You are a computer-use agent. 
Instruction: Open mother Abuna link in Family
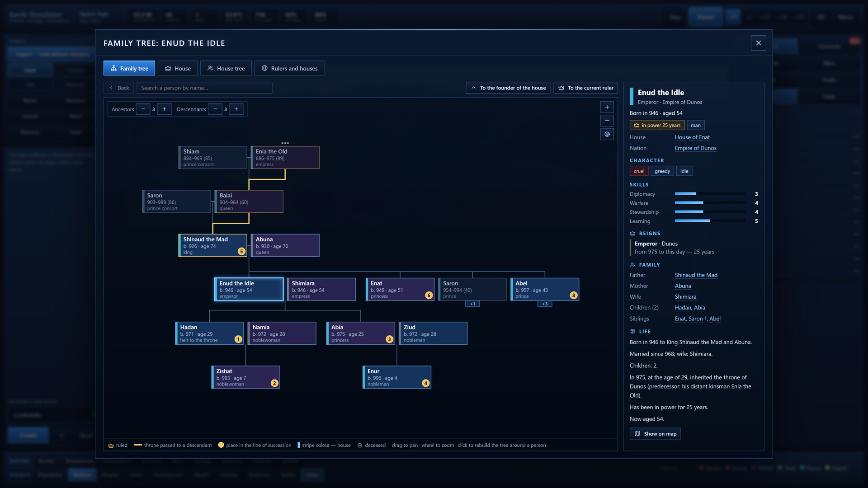(683, 286)
